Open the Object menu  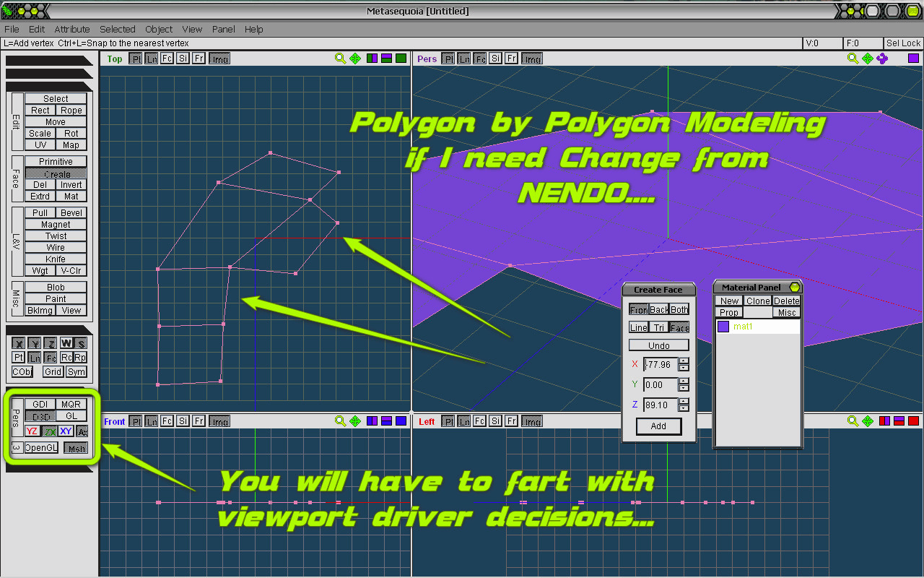pyautogui.click(x=159, y=30)
